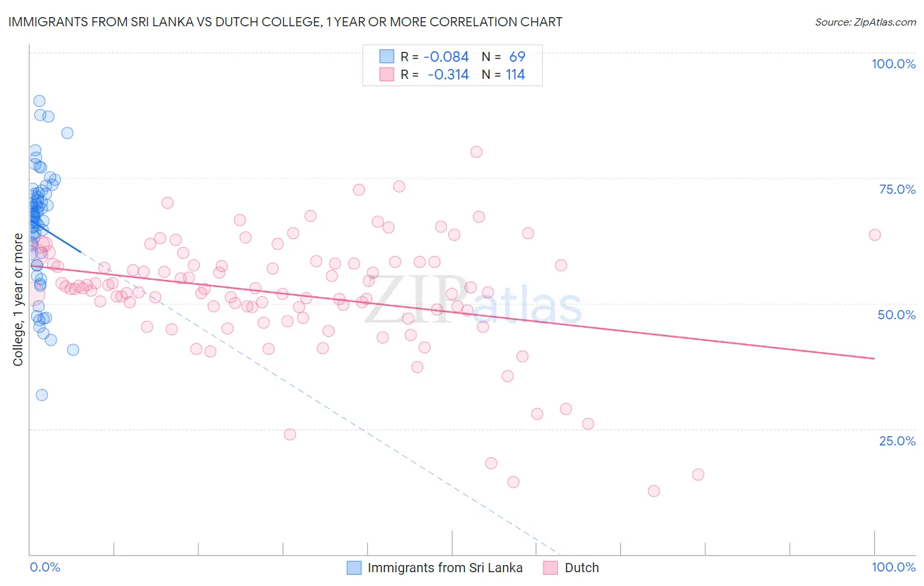
Task: Click the 0.0% x-axis label
Action: 45,567
